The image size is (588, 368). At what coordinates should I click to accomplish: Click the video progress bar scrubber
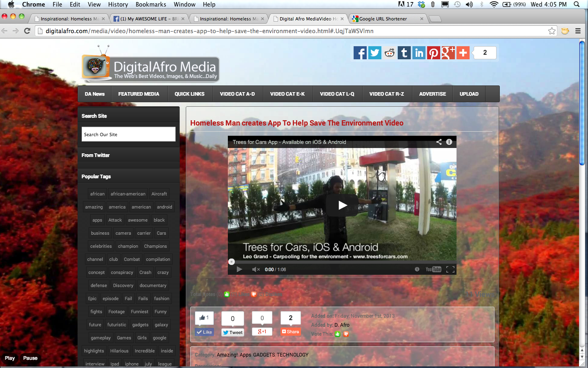[x=232, y=262]
